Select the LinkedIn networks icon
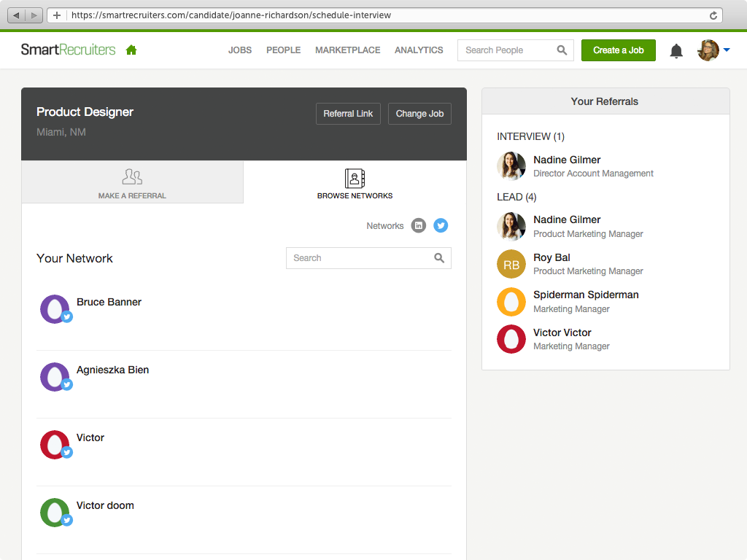Image resolution: width=747 pixels, height=560 pixels. [419, 225]
